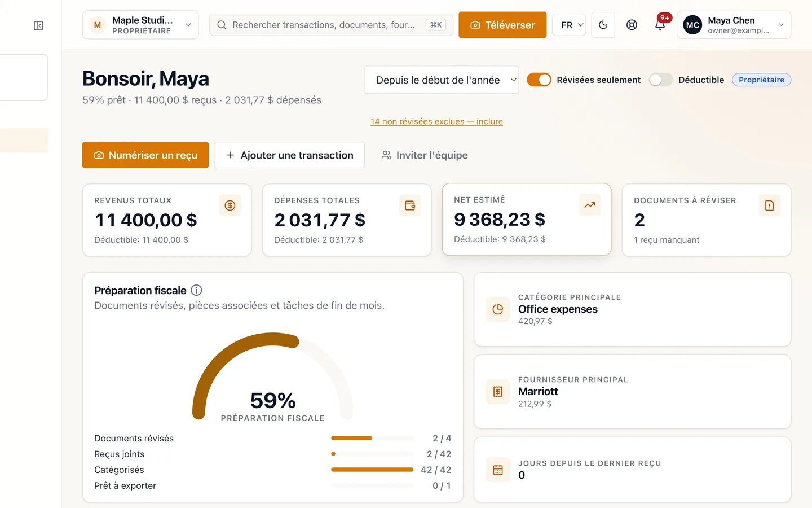The height and width of the screenshot is (508, 812).
Task: Open notifications bell with 9+ badge
Action: coord(660,24)
